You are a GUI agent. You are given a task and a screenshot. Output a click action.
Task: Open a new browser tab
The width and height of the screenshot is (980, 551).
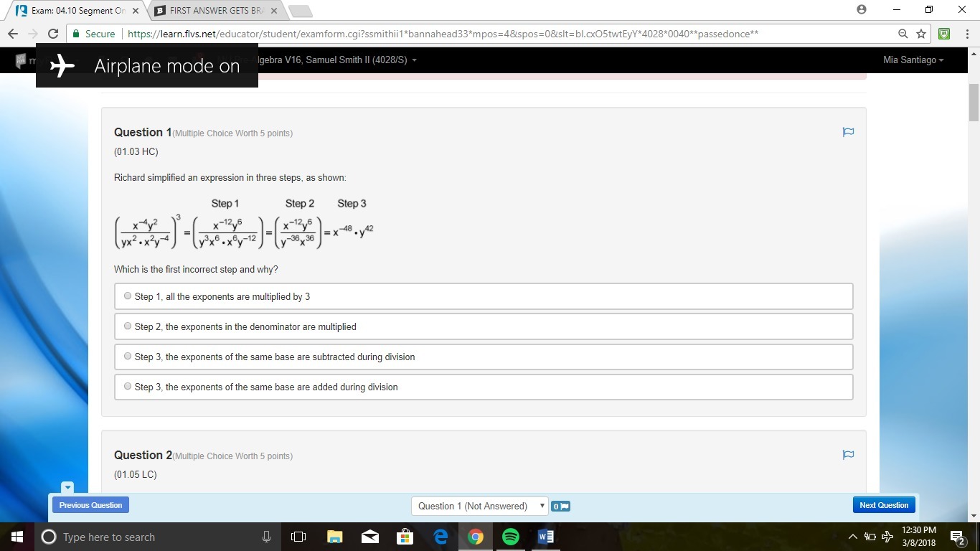(x=301, y=11)
